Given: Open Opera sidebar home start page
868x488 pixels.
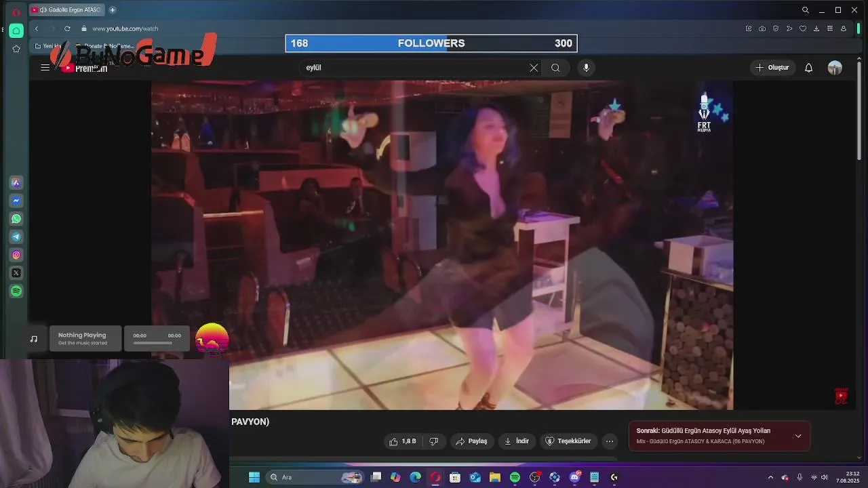Looking at the screenshot, I should [x=16, y=30].
